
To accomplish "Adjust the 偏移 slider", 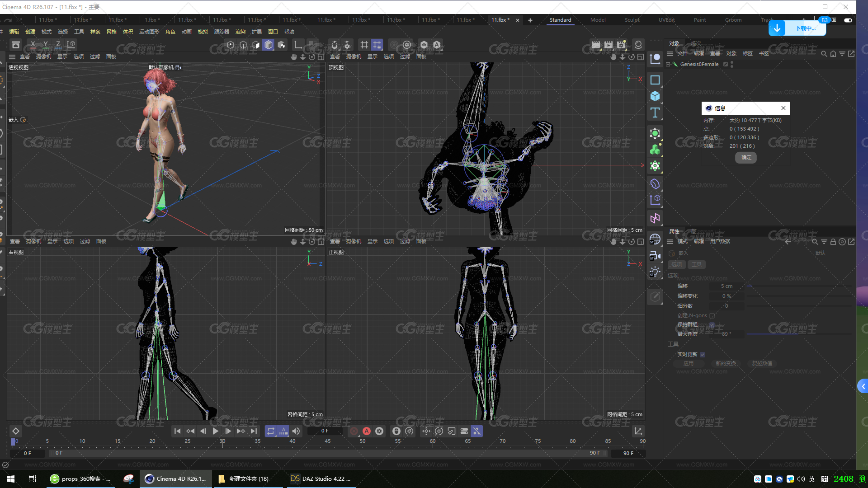I will (x=799, y=286).
